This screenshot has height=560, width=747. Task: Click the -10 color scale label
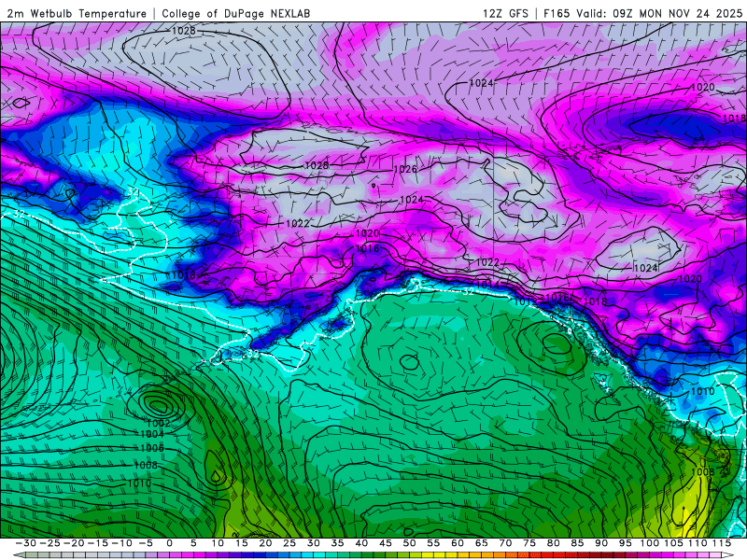(121, 543)
